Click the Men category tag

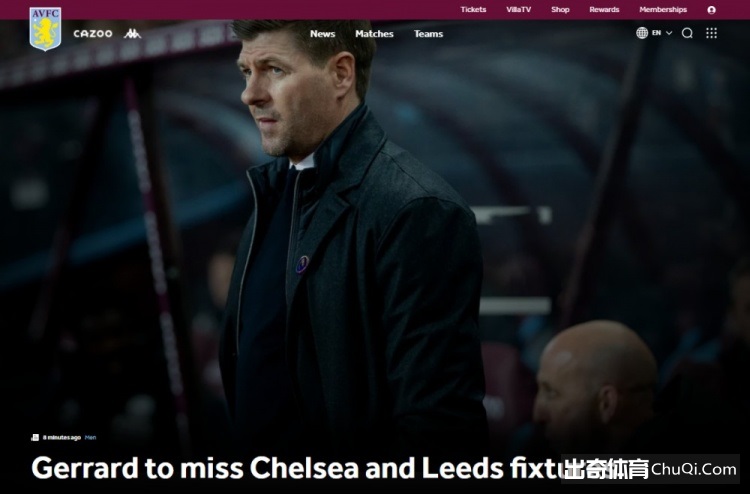[x=90, y=438]
